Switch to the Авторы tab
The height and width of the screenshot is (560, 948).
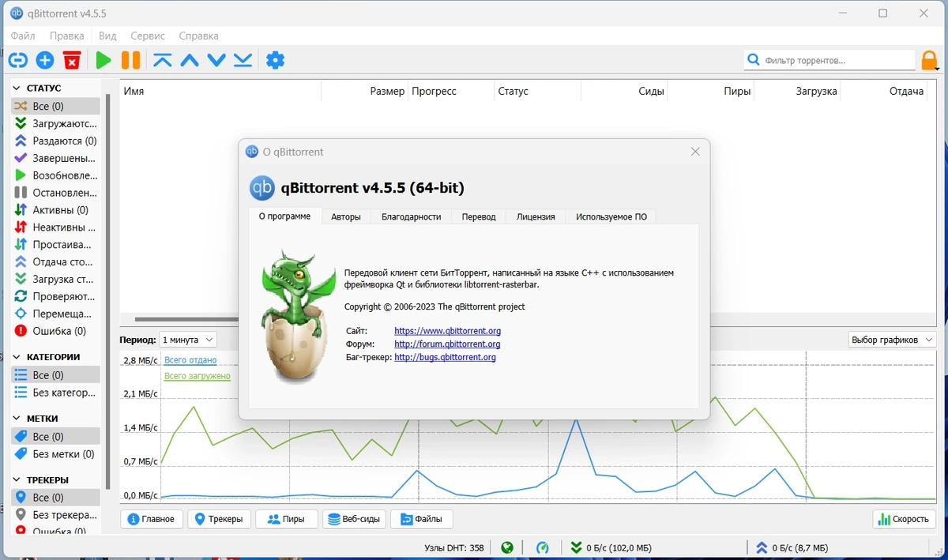tap(346, 216)
